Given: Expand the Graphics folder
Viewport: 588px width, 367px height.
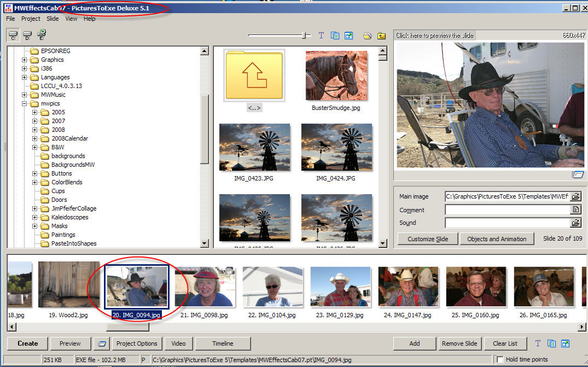Looking at the screenshot, I should click(x=25, y=60).
